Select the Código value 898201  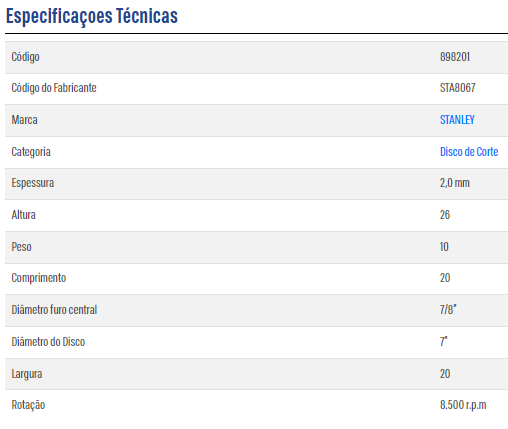pos(455,57)
